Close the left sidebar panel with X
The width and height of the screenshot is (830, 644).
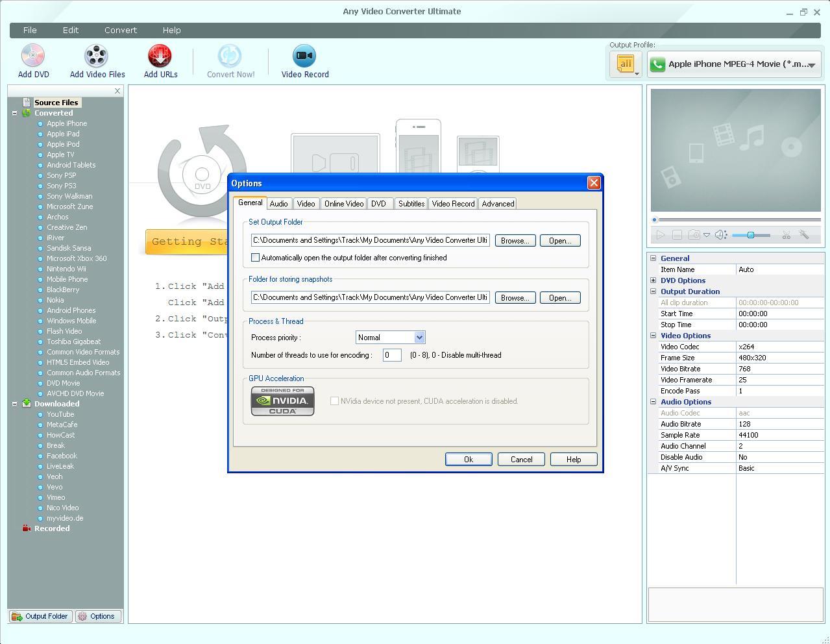(117, 91)
